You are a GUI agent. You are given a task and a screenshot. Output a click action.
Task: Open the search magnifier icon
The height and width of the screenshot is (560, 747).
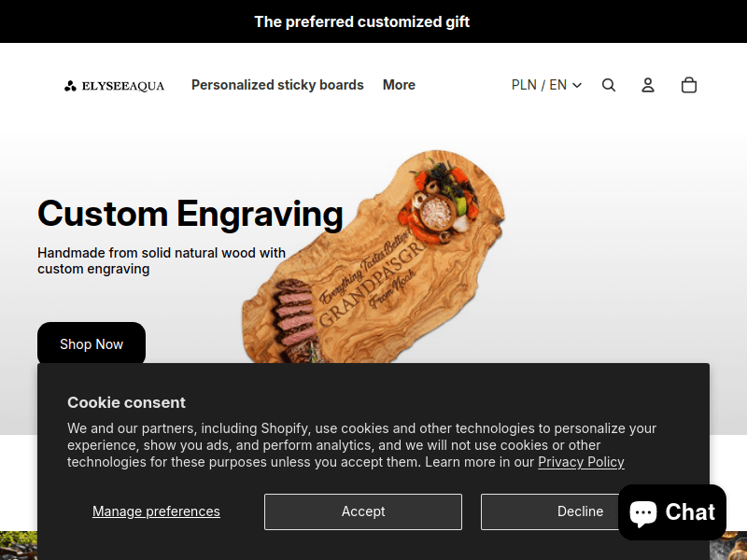609,85
